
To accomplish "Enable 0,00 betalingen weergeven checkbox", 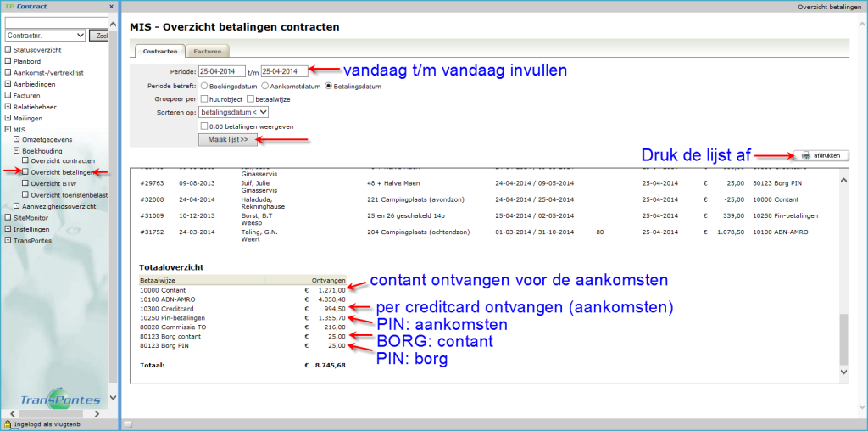I will pos(204,126).
